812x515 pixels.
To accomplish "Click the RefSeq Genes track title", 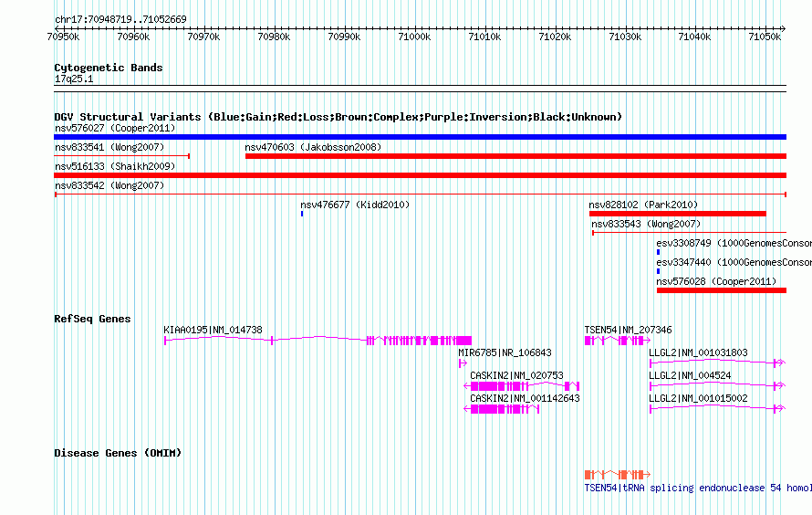I will [92, 319].
